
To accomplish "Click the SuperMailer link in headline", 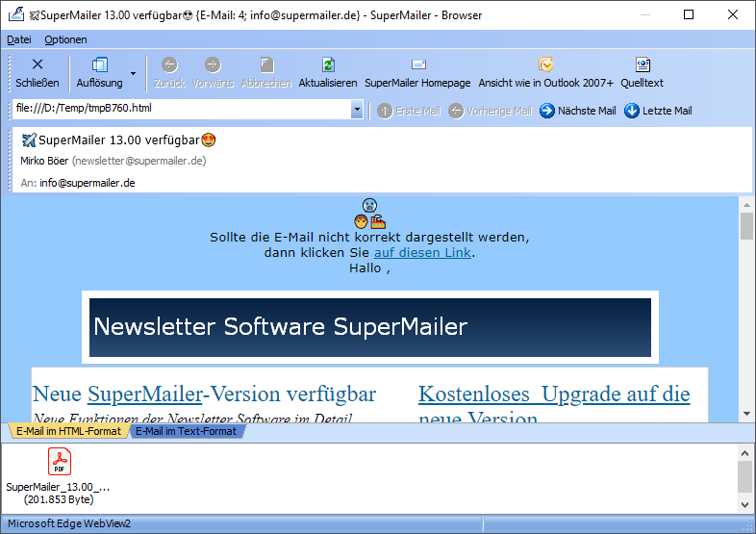I will coord(144,394).
